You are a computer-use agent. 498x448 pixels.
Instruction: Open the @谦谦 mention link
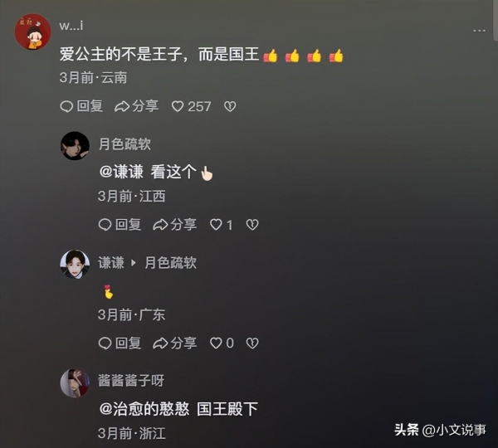click(121, 172)
